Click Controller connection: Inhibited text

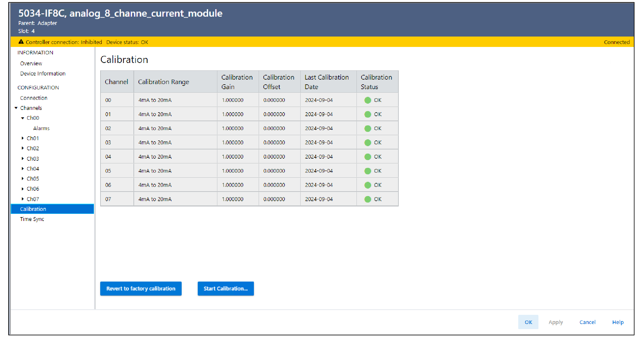64,42
